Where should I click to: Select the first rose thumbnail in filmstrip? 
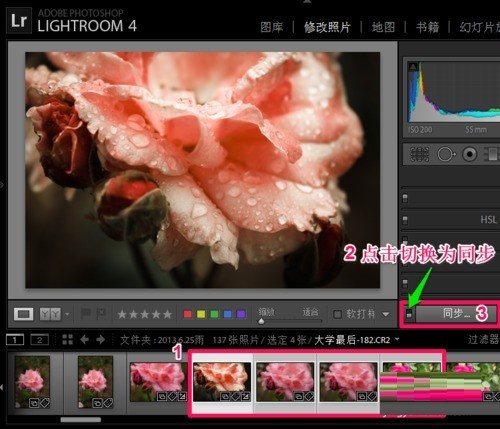point(32,382)
